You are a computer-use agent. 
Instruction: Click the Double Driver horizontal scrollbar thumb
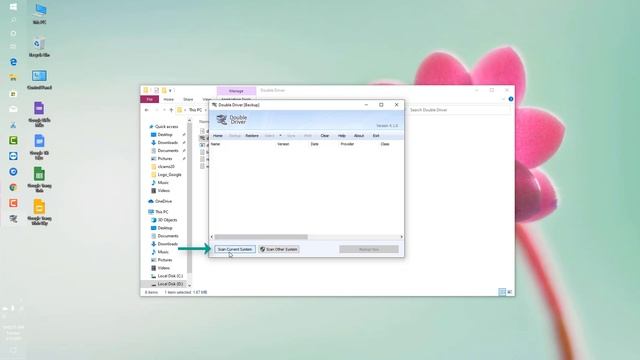pyautogui.click(x=261, y=237)
